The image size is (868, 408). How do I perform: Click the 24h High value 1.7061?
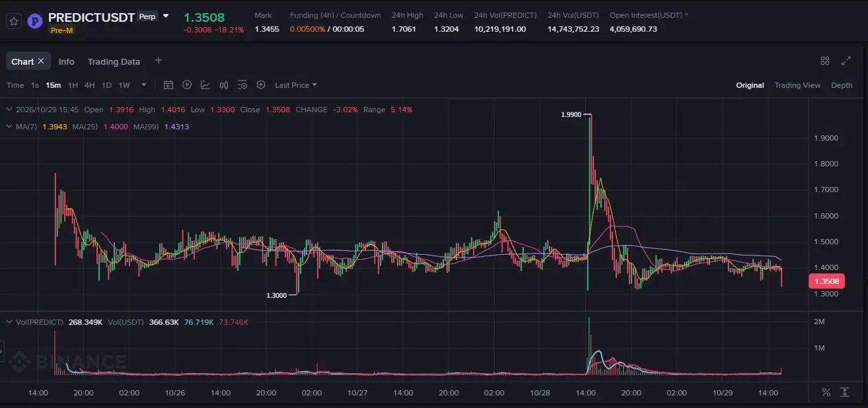click(x=404, y=29)
